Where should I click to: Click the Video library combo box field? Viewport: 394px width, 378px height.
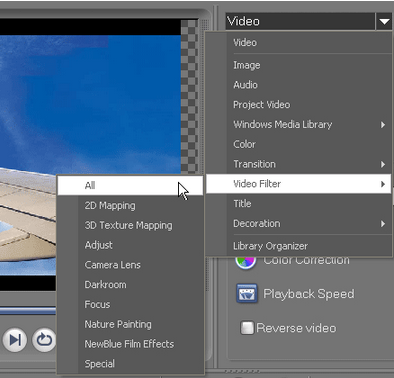click(x=300, y=22)
